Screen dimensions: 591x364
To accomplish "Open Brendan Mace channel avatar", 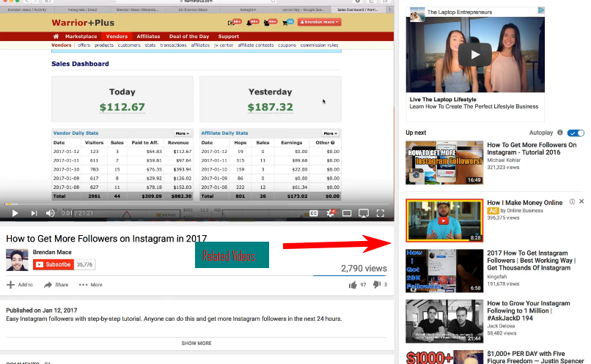I will coord(17,260).
